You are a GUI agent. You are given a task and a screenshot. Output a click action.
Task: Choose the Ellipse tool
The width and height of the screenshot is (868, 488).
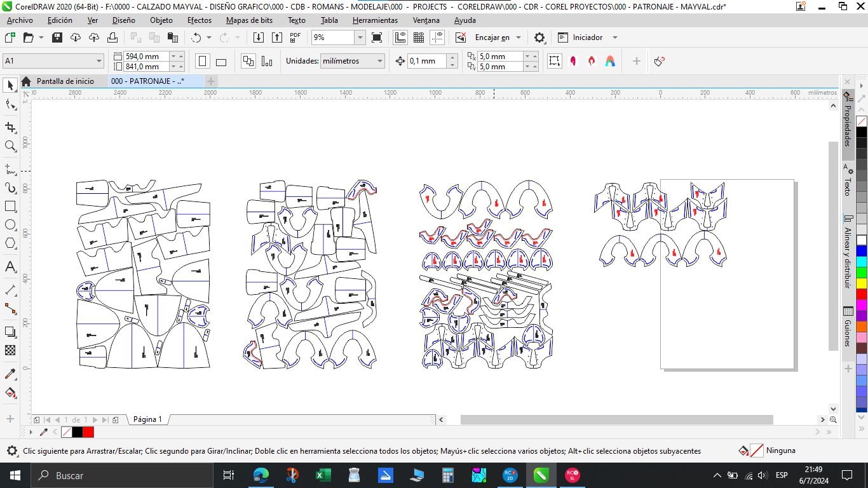pyautogui.click(x=10, y=225)
